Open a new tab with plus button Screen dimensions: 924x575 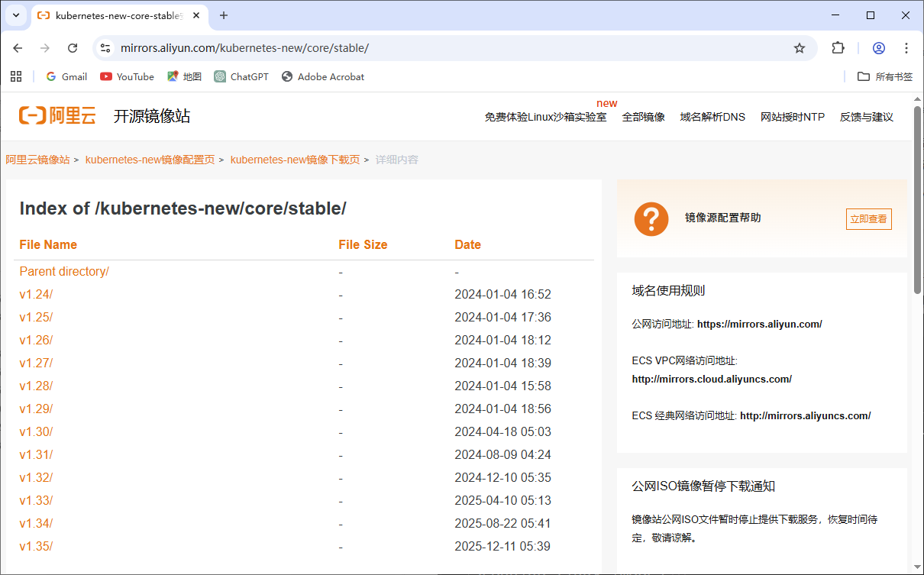[x=224, y=15]
